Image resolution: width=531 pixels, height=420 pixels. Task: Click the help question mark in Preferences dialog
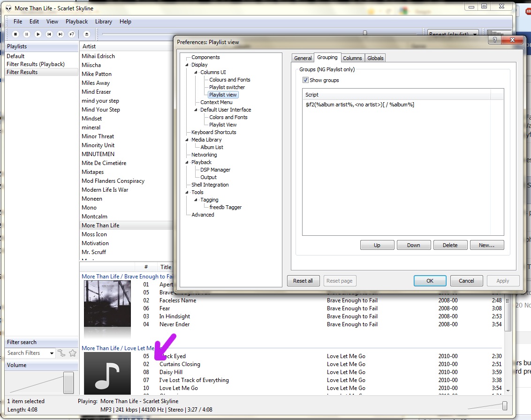click(x=494, y=40)
